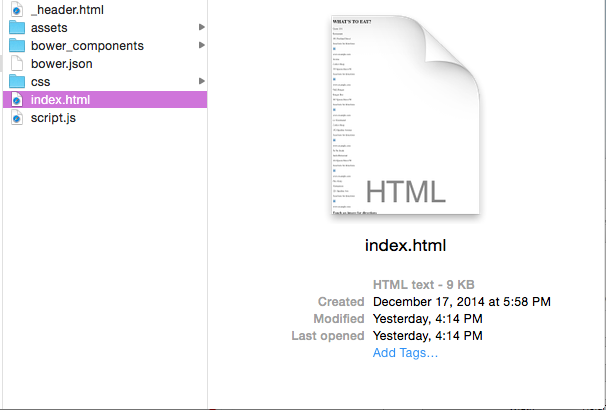Select the bower_components folder name

pyautogui.click(x=87, y=46)
